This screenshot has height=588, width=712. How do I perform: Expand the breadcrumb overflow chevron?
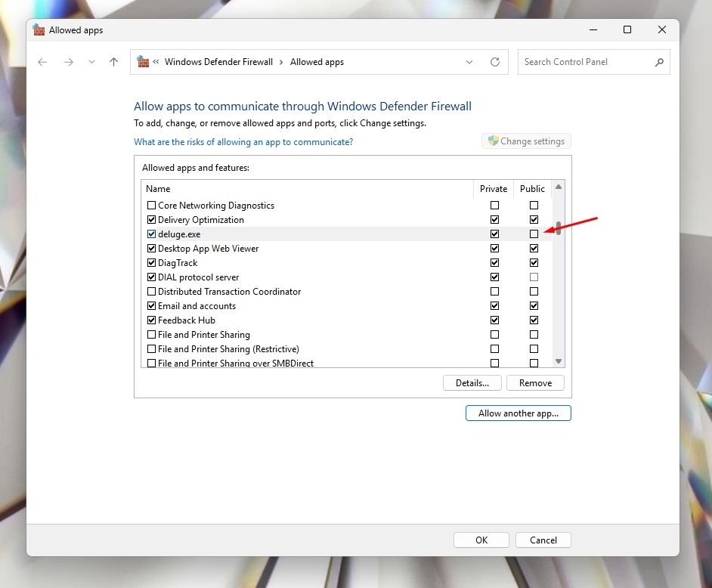click(x=156, y=61)
